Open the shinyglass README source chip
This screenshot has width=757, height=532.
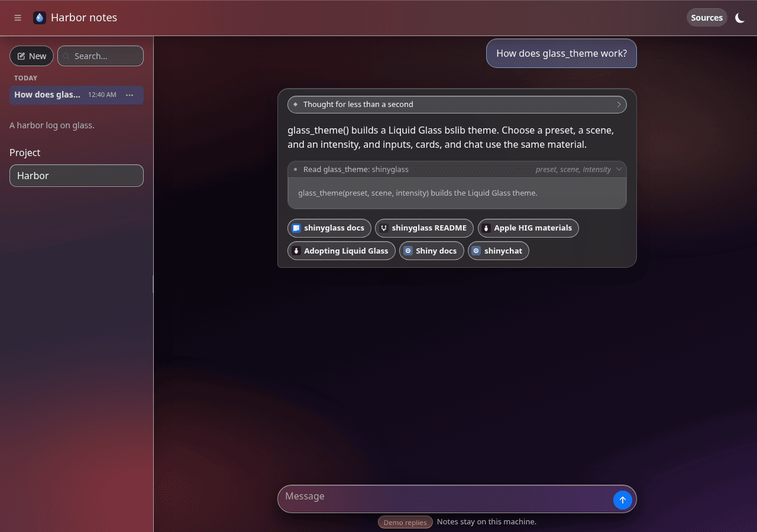pyautogui.click(x=424, y=228)
